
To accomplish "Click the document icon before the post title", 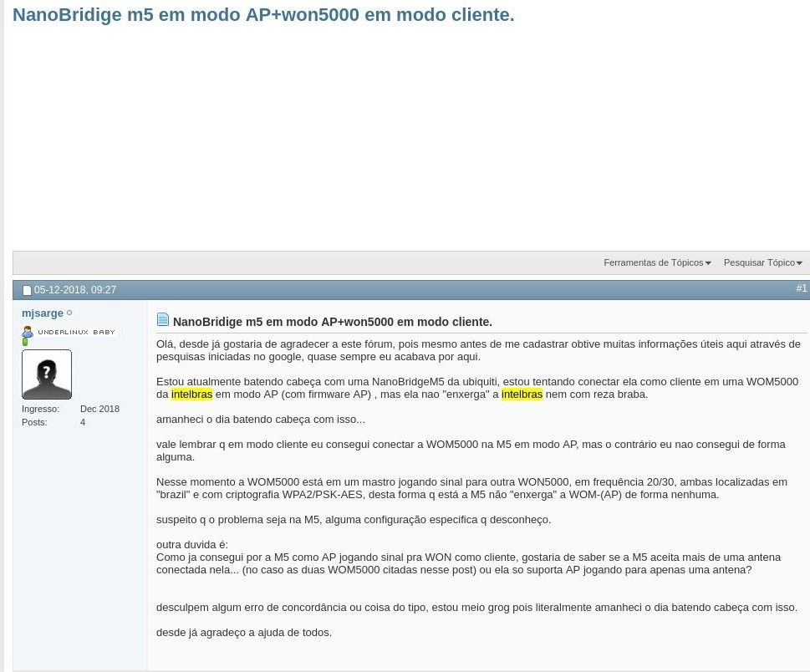I will [x=163, y=320].
